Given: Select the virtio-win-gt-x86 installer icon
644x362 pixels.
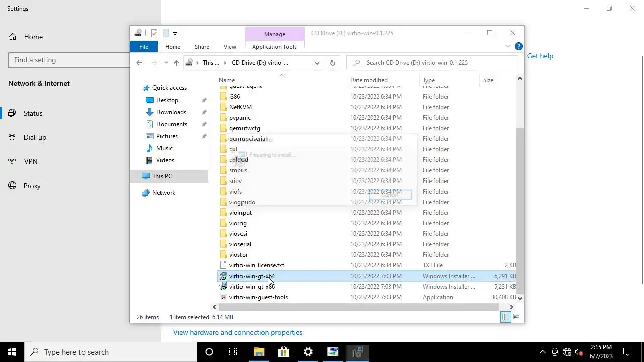Looking at the screenshot, I should (x=224, y=287).
